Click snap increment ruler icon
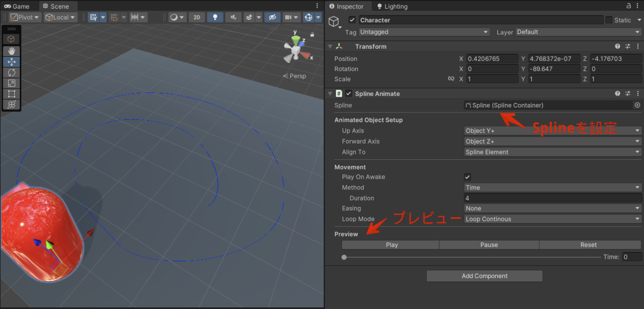The image size is (644, 309). 135,17
